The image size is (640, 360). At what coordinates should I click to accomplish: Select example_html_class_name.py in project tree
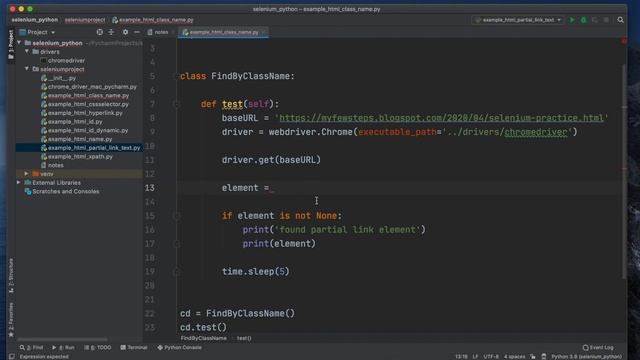point(88,96)
